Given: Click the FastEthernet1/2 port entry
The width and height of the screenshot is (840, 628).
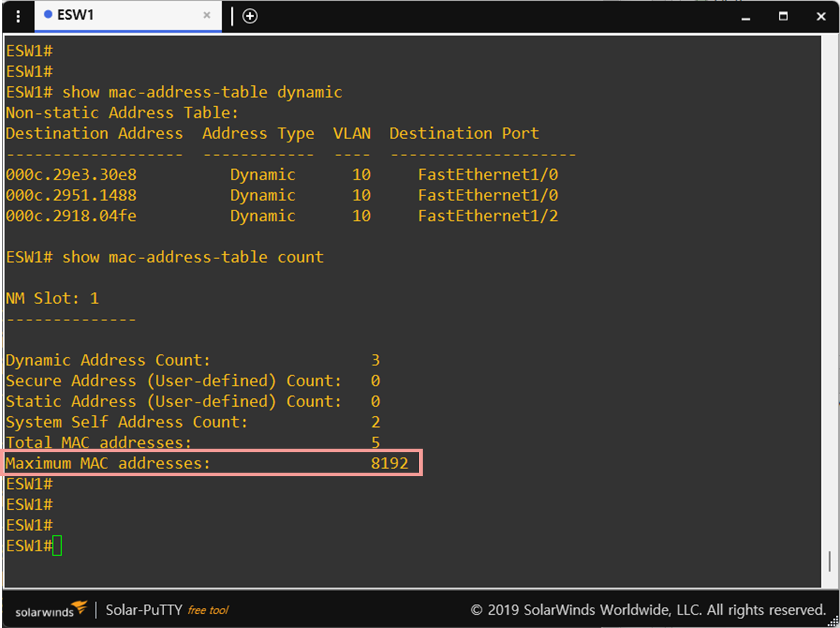Looking at the screenshot, I should (x=488, y=216).
